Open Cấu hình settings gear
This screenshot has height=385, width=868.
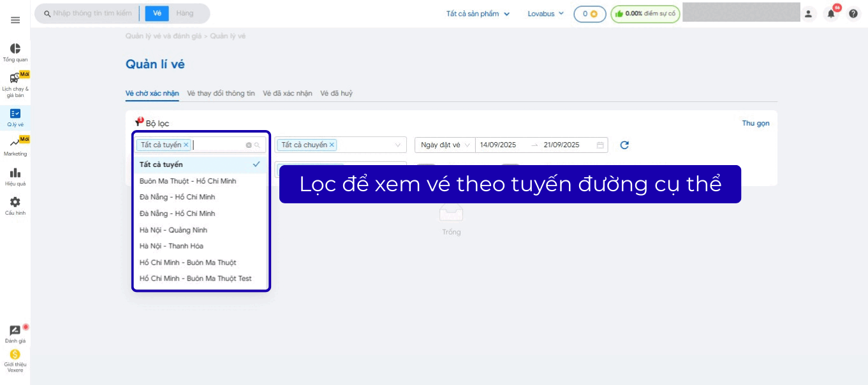pos(15,202)
